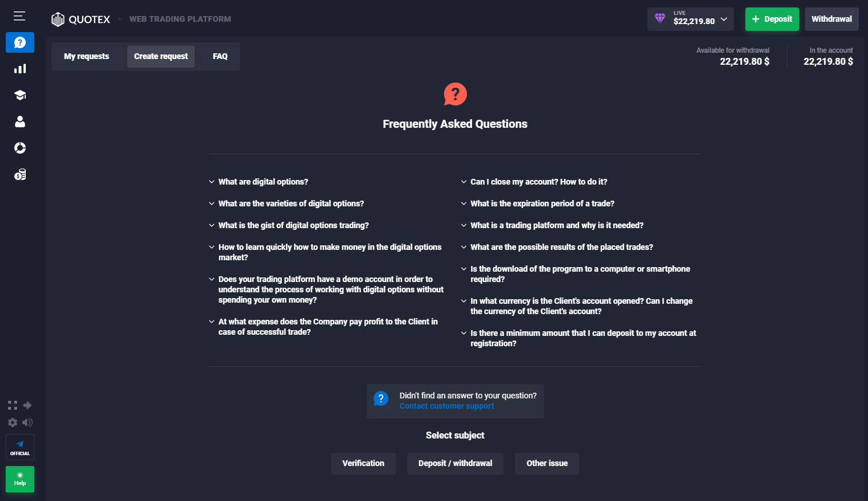
Task: Toggle the sound speaker icon
Action: coord(28,422)
